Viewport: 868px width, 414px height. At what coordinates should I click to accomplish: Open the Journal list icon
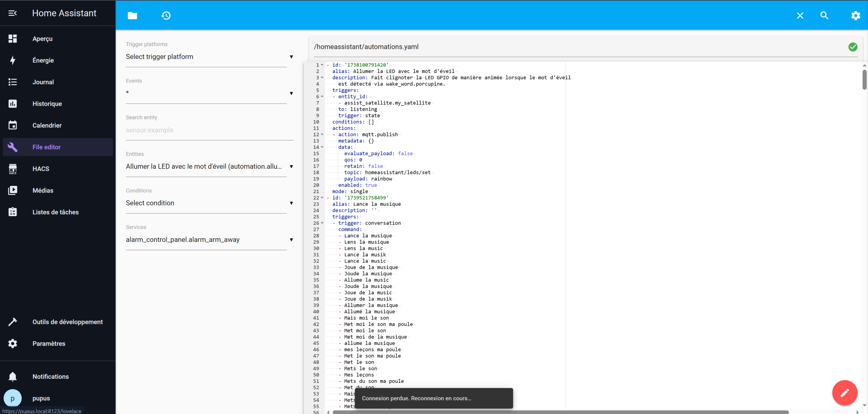point(13,82)
